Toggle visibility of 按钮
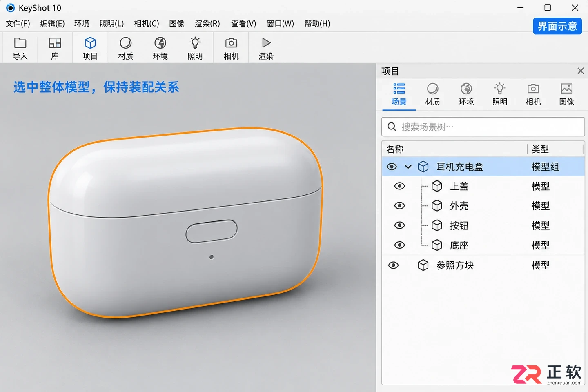The image size is (588, 392). pyautogui.click(x=399, y=225)
